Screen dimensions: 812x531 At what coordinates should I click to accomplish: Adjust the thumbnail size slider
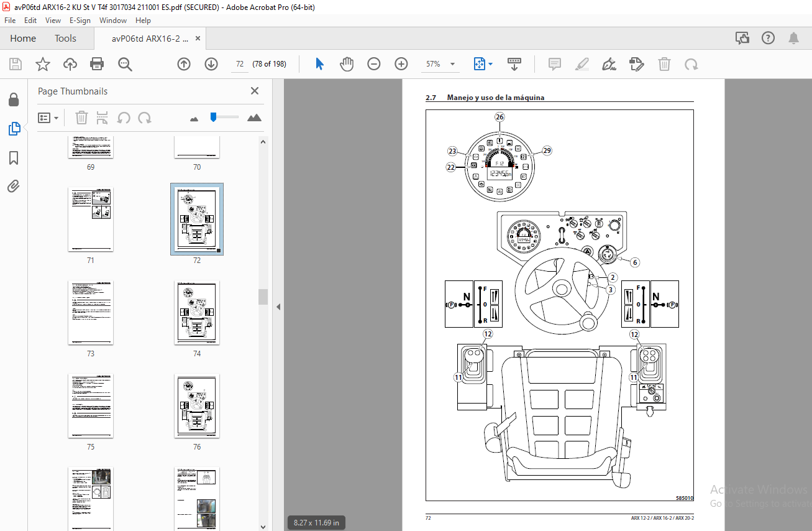213,116
